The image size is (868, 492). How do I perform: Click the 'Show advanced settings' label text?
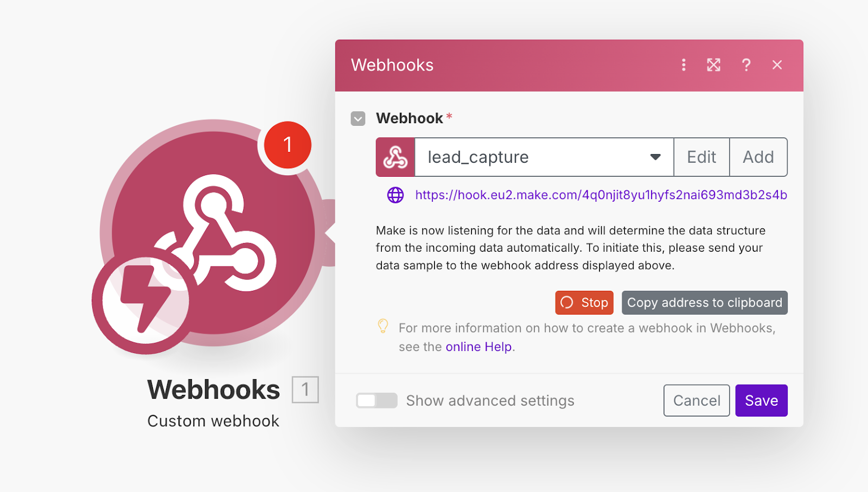(490, 400)
